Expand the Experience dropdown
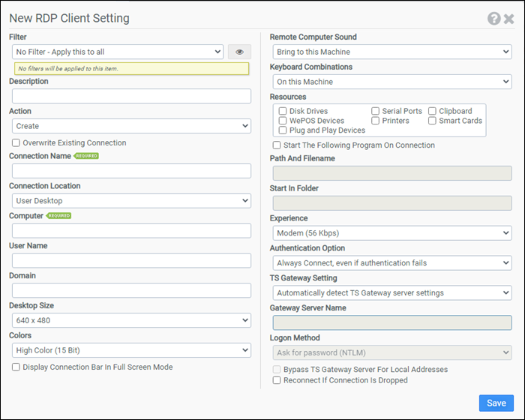 pos(391,233)
